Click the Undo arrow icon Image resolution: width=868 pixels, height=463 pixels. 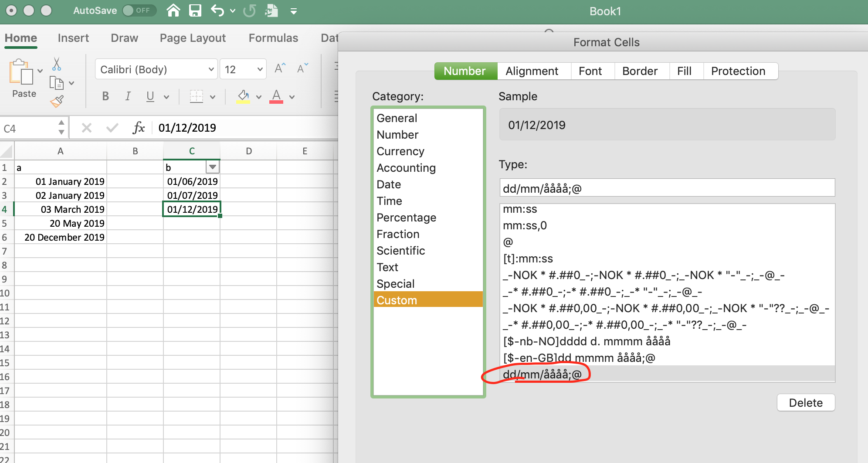point(217,10)
